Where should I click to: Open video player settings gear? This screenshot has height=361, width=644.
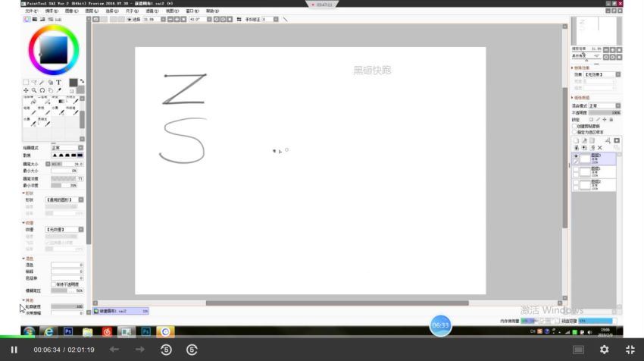(x=604, y=350)
